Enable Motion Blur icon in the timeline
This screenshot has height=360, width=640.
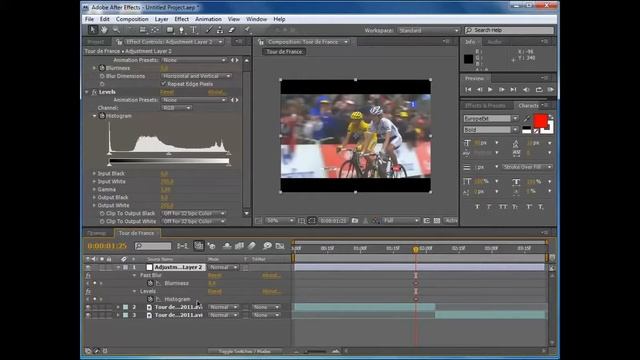tap(252, 246)
